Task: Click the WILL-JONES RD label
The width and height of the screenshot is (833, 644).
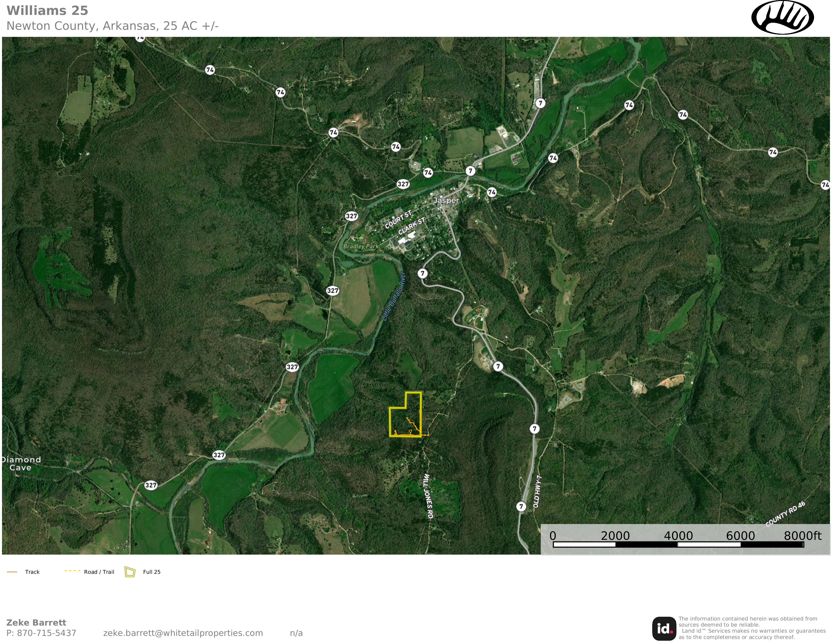Action: click(428, 496)
